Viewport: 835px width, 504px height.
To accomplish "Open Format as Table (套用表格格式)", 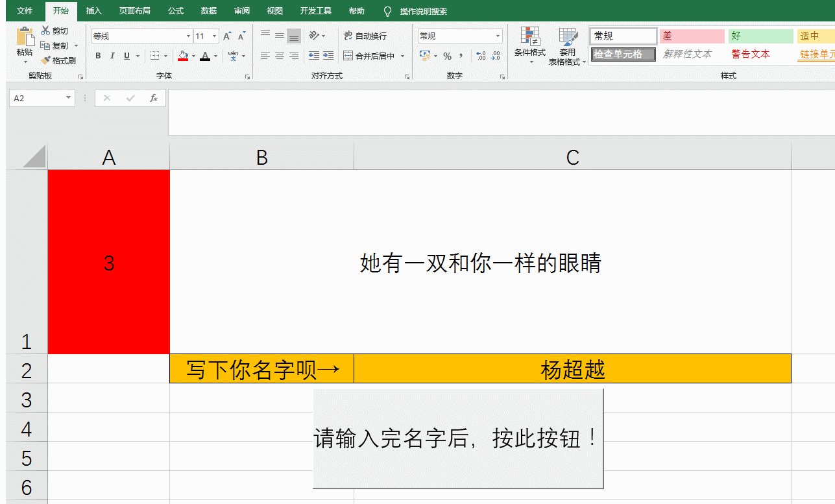I will pos(568,47).
